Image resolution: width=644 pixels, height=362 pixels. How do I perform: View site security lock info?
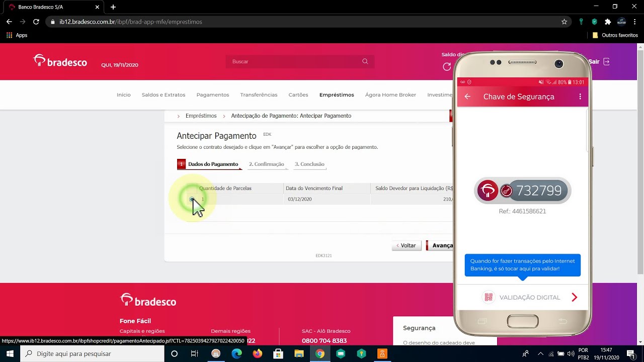53,22
